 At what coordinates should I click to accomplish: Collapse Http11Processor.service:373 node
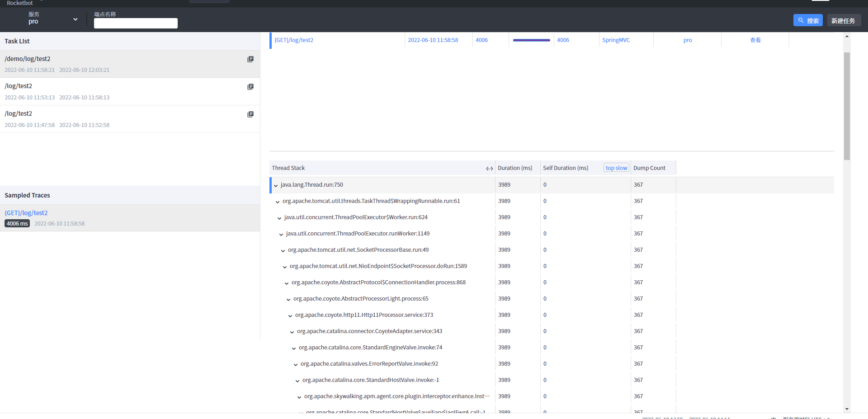click(x=290, y=315)
